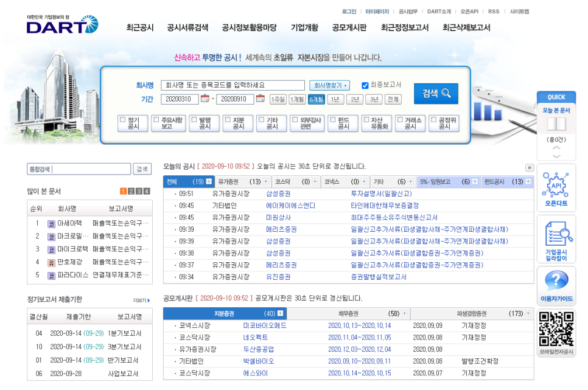Open the 최근공시 menu
The width and height of the screenshot is (588, 390).
click(140, 27)
